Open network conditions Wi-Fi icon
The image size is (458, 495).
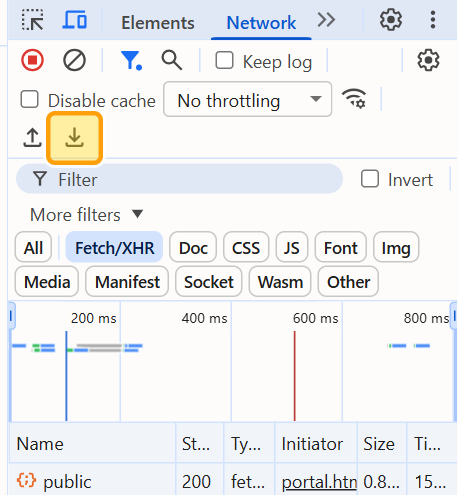354,99
